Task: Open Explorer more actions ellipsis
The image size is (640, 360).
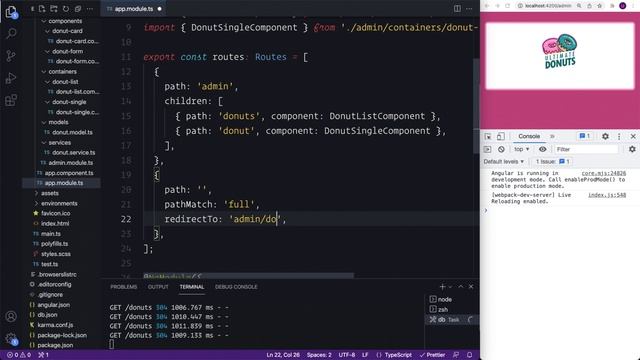Action: pyautogui.click(x=90, y=9)
